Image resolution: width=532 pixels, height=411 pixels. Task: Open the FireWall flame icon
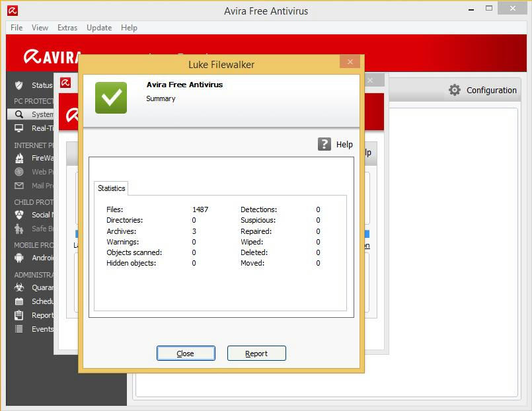point(19,158)
